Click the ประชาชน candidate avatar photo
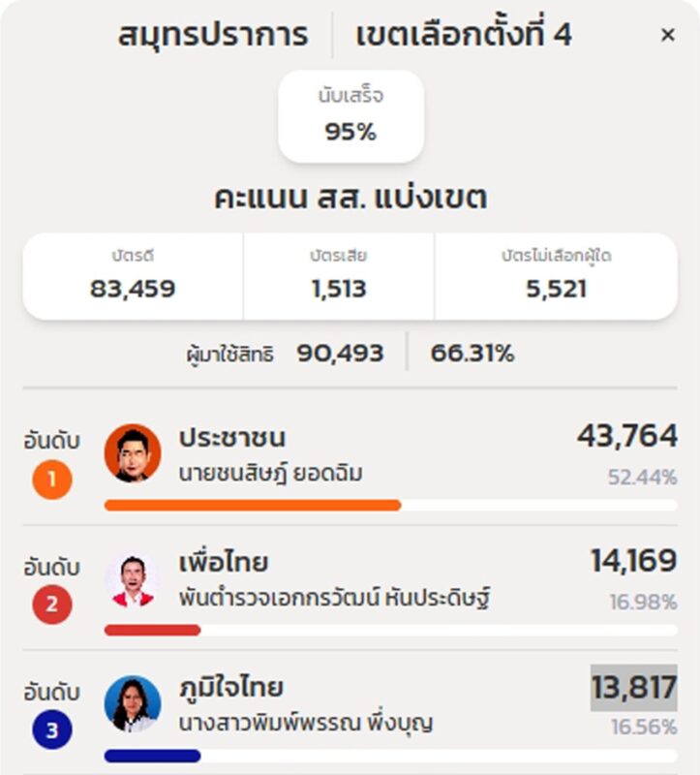This screenshot has height=775, width=700. click(x=132, y=452)
